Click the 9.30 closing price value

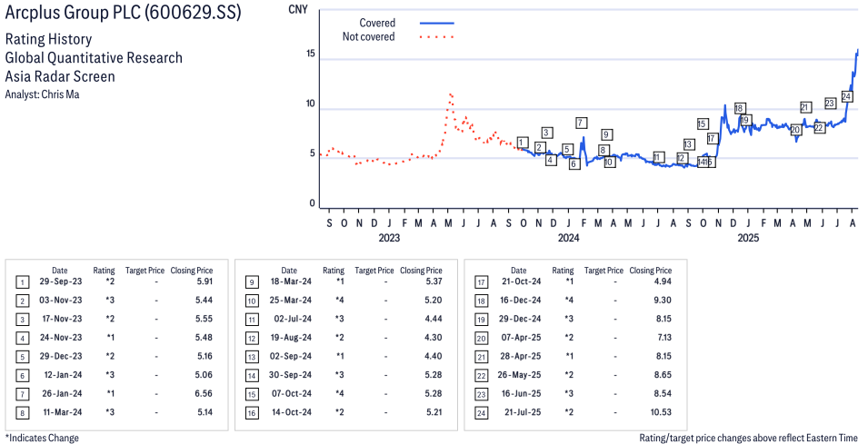(663, 301)
